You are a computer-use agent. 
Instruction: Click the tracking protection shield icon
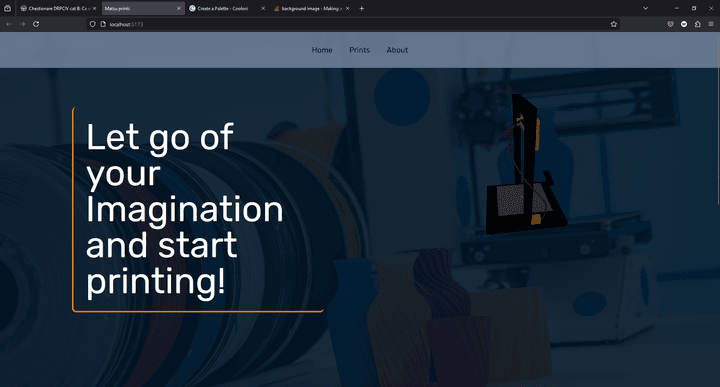(92, 24)
